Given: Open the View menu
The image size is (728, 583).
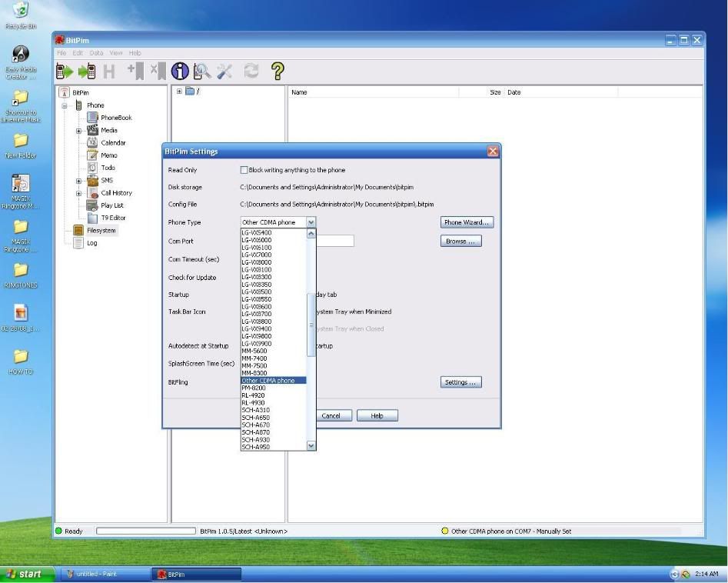Looking at the screenshot, I should [x=115, y=53].
